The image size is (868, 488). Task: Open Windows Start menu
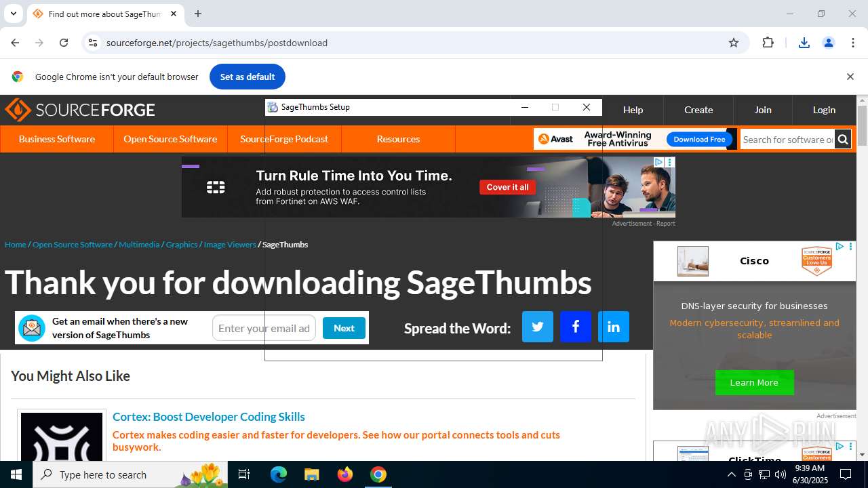[16, 474]
